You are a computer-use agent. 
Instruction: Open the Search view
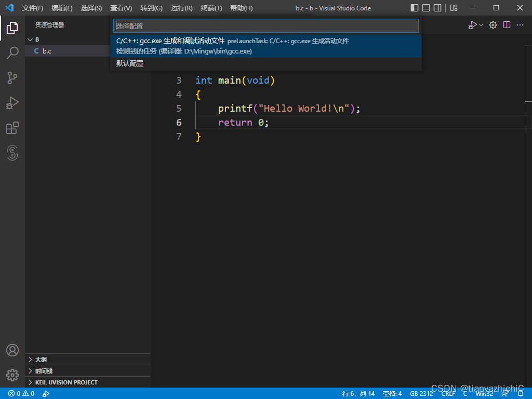coord(12,53)
